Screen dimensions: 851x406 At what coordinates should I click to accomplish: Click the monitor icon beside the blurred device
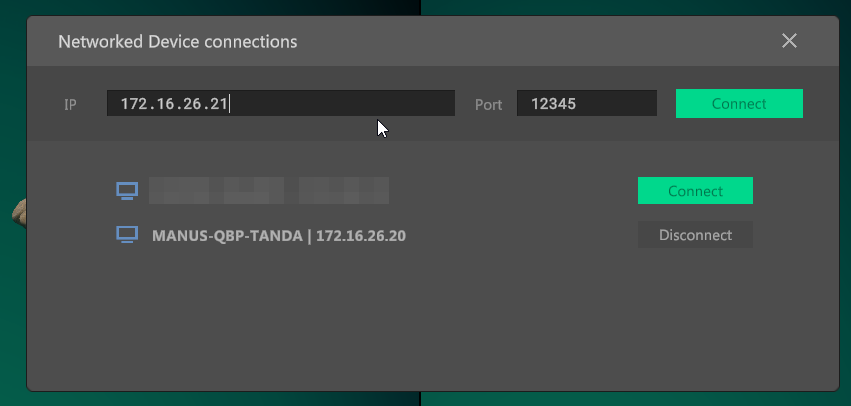click(126, 190)
